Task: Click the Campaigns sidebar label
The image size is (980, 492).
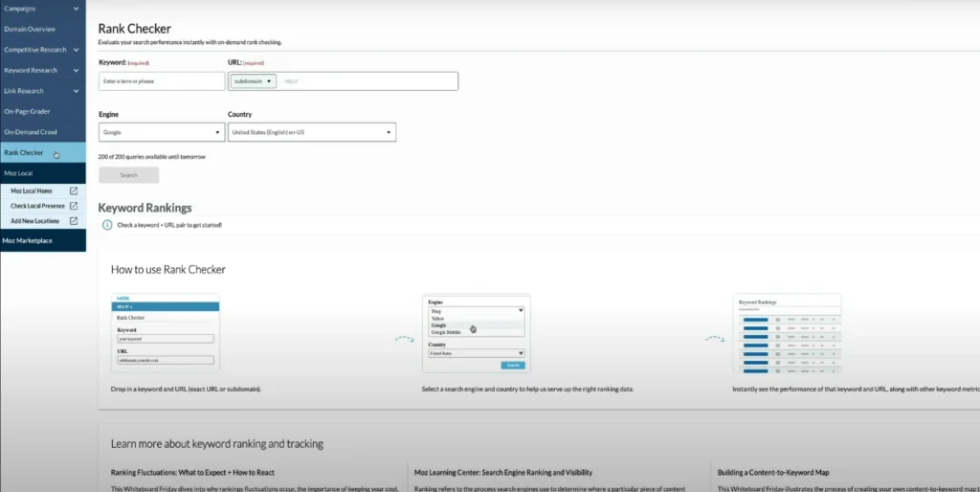Action: tap(20, 9)
